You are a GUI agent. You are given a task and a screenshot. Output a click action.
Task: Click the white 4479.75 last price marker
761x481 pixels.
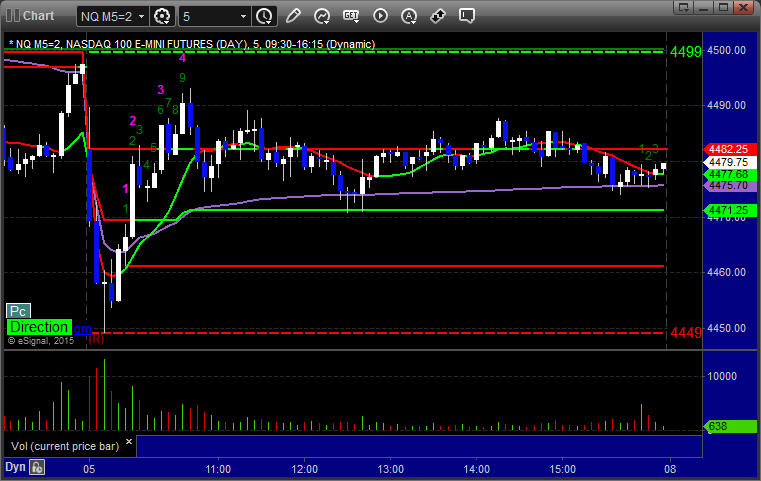729,162
